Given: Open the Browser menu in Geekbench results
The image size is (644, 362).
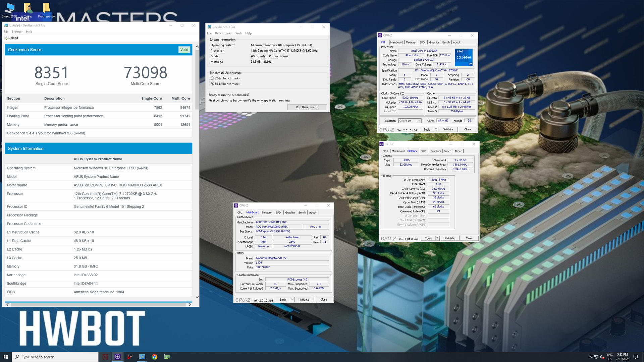Looking at the screenshot, I should click(17, 32).
